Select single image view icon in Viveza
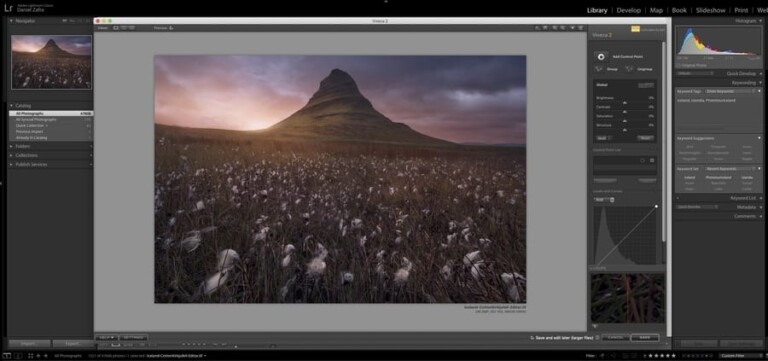Viewport: 768px width, 361px height. (116, 28)
